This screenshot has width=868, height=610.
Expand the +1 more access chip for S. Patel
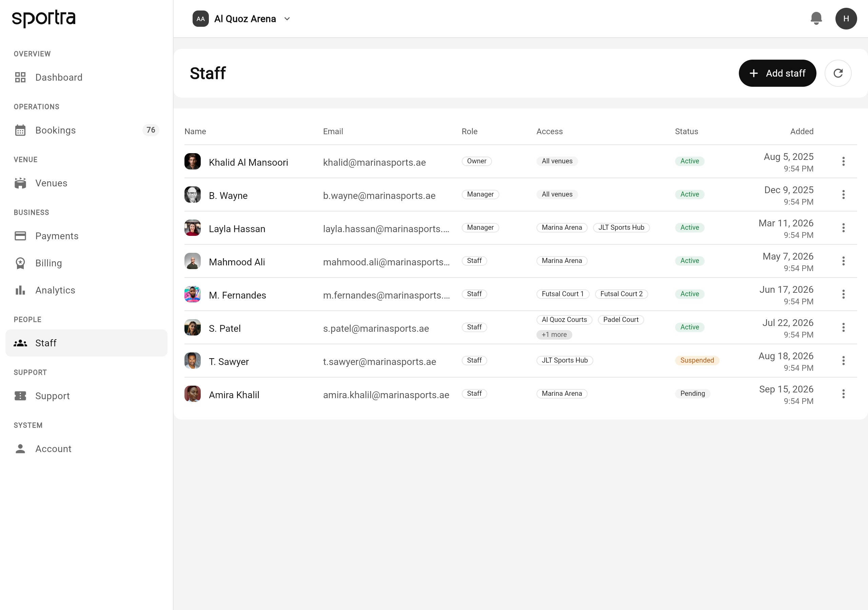(x=554, y=334)
